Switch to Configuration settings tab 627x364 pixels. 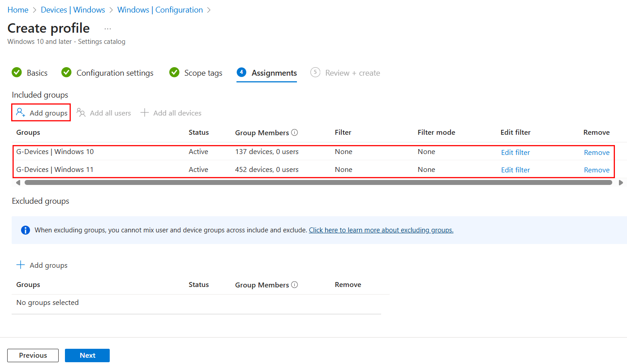tap(115, 73)
